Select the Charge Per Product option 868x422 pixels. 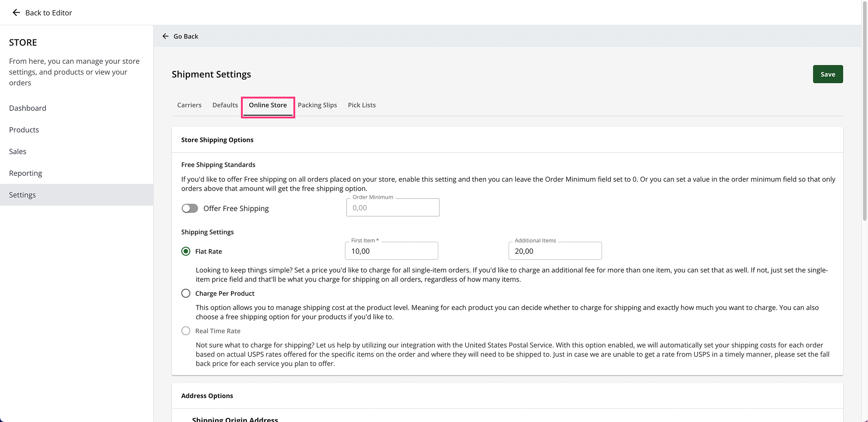coord(186,293)
